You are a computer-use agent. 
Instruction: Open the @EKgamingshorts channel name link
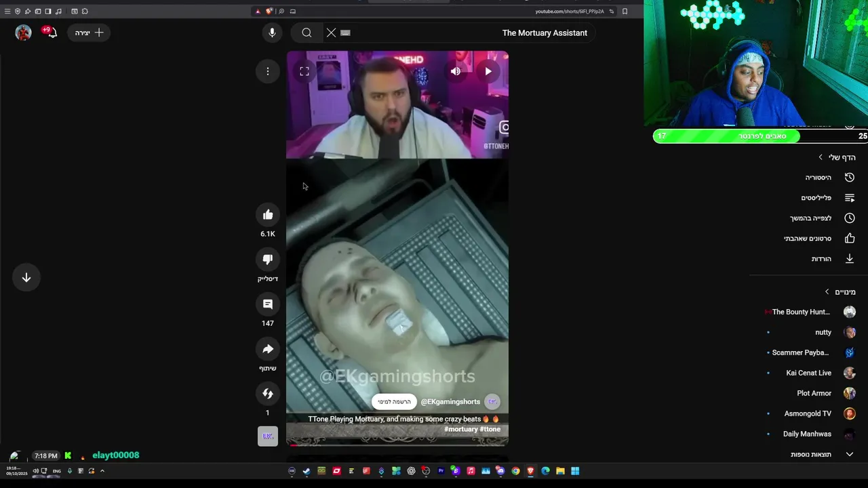(x=450, y=402)
